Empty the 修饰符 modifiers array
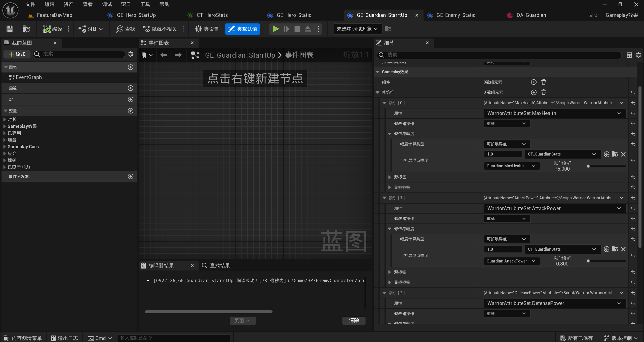The image size is (644, 342). click(544, 92)
